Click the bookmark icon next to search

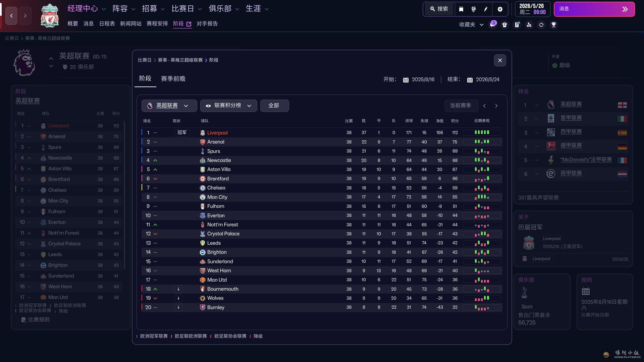pos(461,9)
